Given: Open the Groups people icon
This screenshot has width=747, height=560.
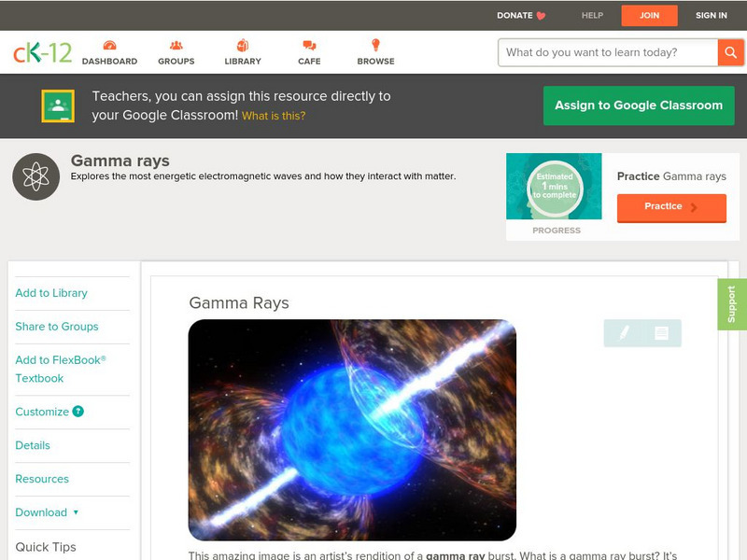Looking at the screenshot, I should point(176,45).
